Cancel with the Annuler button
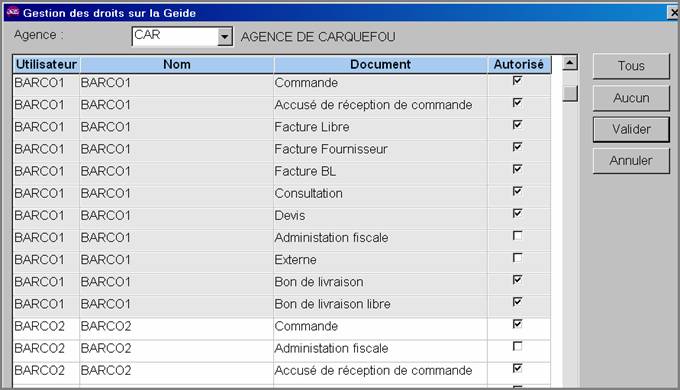 tap(631, 161)
